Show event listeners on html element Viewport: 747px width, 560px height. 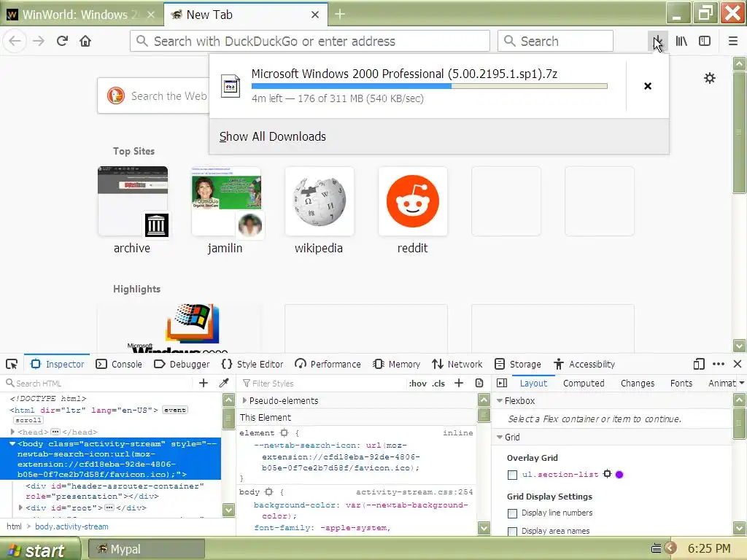[x=175, y=410]
